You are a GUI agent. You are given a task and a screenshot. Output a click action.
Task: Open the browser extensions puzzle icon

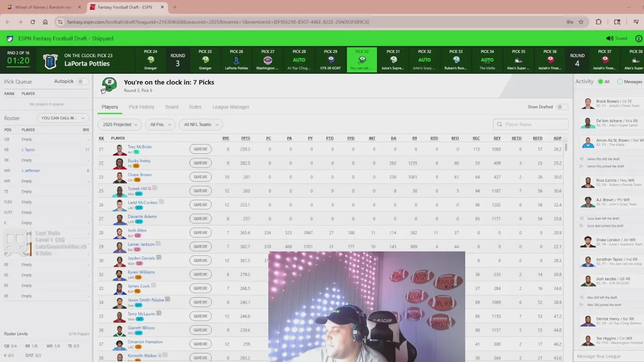[599, 22]
